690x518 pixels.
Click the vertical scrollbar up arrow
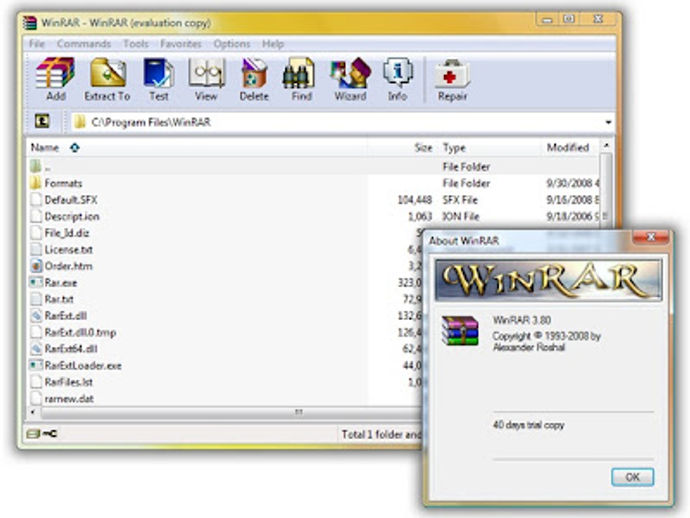point(606,145)
